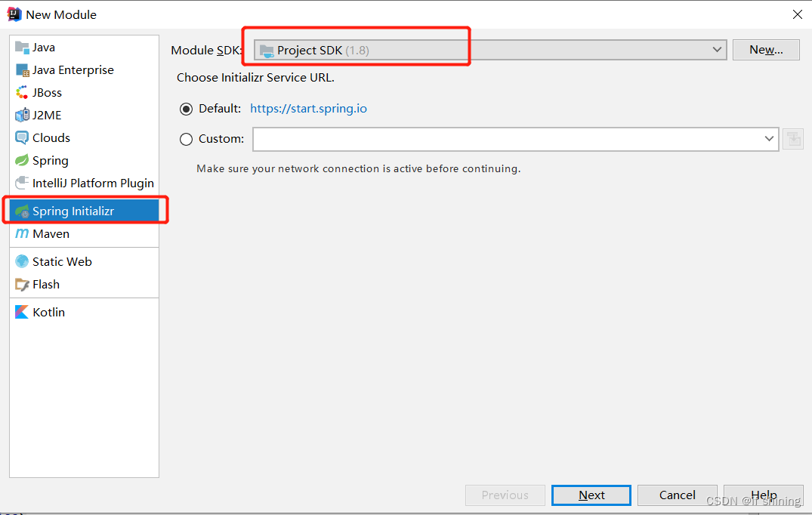Click the Project SDK folder icon

pos(266,50)
